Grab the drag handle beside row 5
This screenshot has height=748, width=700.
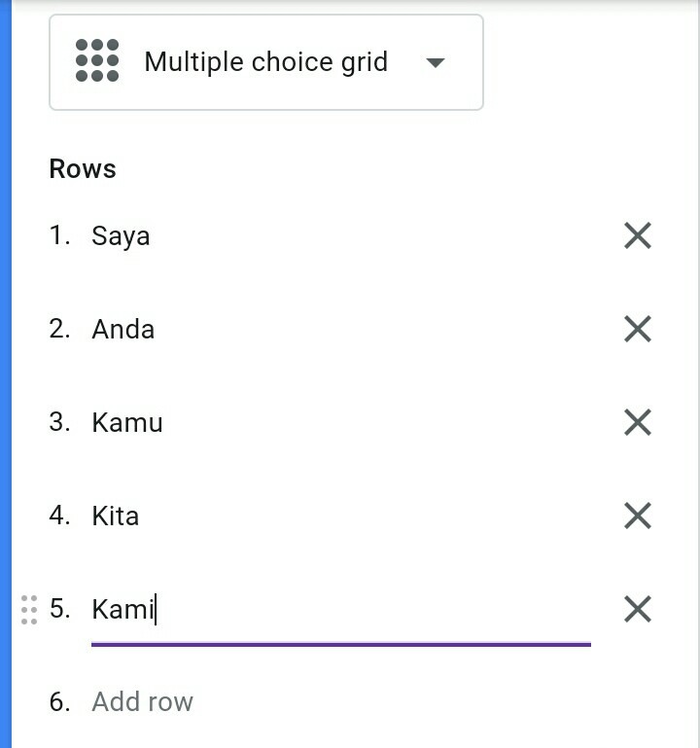[x=29, y=609]
